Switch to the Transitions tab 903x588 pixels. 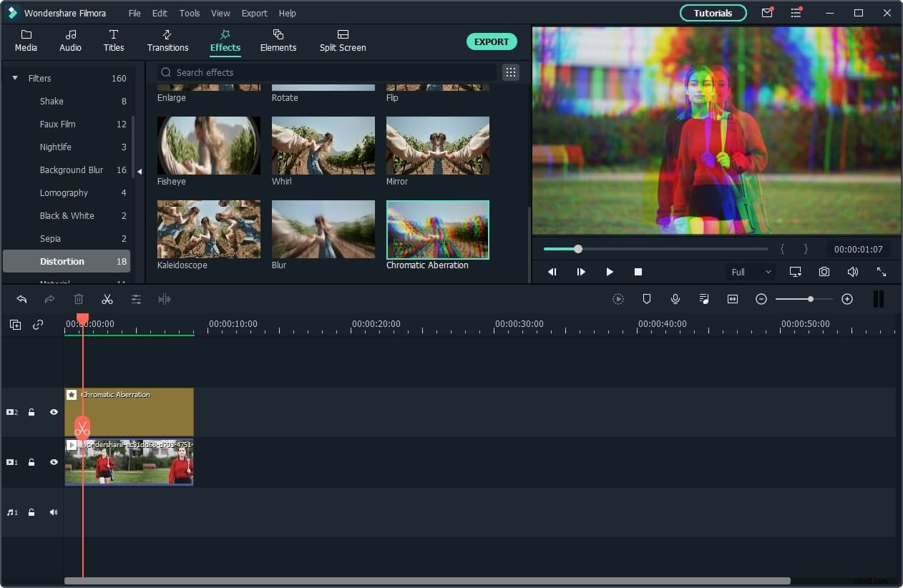pyautogui.click(x=167, y=41)
